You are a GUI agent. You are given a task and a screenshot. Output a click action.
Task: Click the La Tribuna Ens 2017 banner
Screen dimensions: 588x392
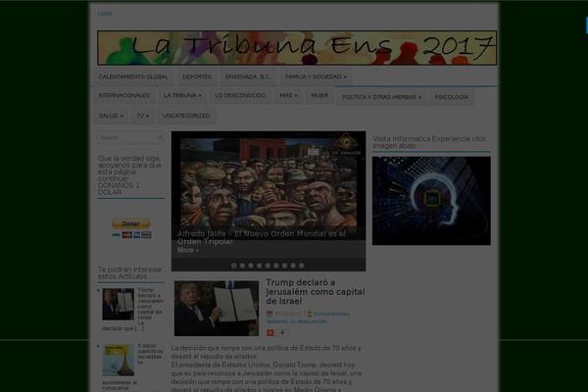[297, 48]
